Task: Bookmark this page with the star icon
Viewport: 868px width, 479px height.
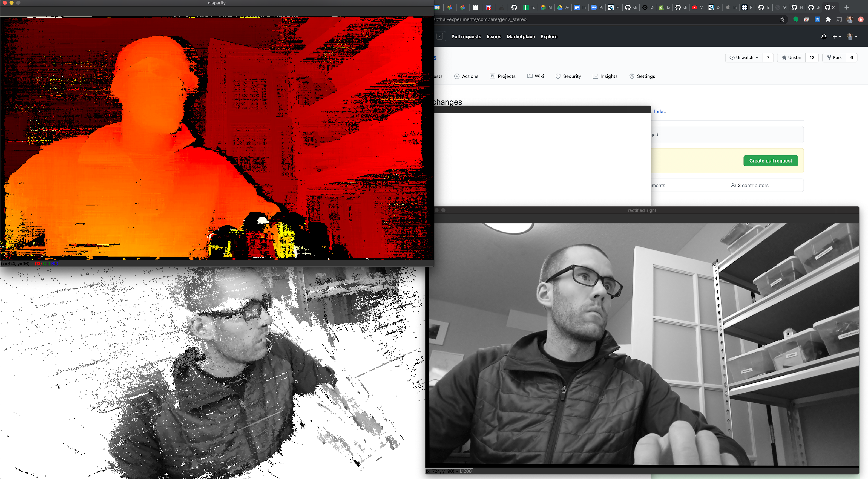Action: point(782,19)
